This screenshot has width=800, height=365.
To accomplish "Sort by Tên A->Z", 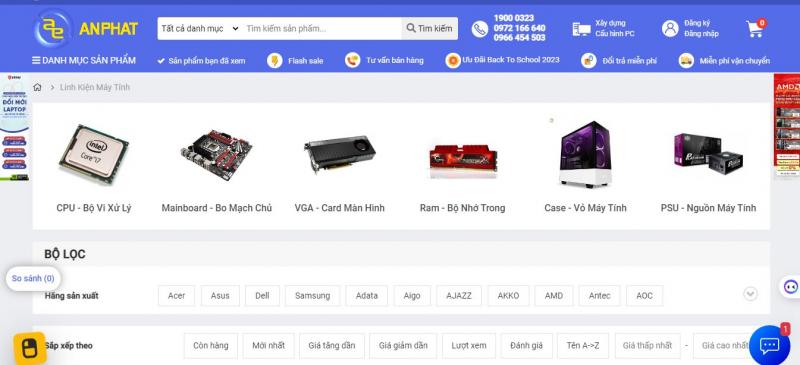I will pos(583,346).
